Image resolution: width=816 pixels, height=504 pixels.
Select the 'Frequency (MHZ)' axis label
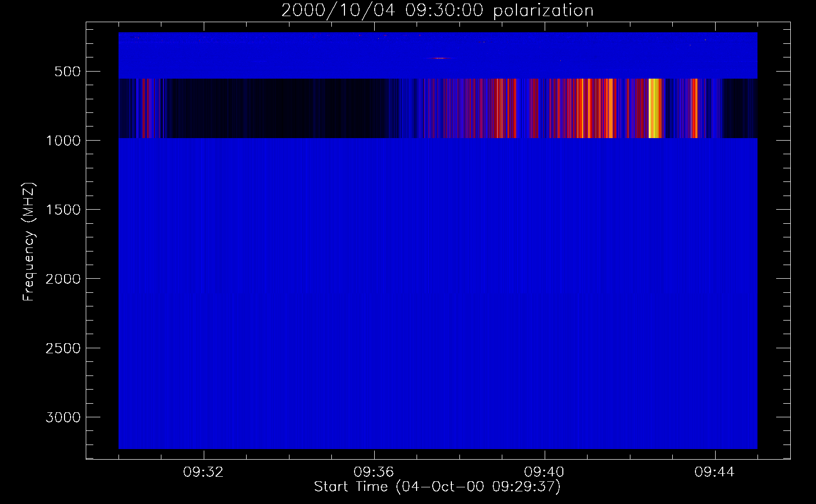click(29, 242)
